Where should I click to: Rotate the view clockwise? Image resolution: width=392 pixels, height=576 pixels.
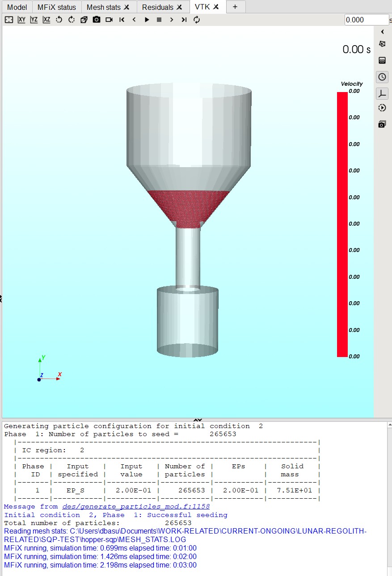72,20
